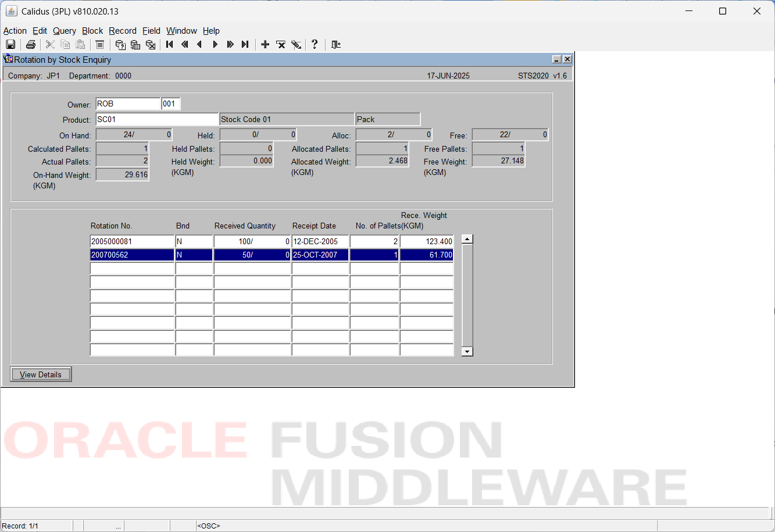Click the next block double-arrow icon
This screenshot has height=532, width=775.
click(230, 44)
